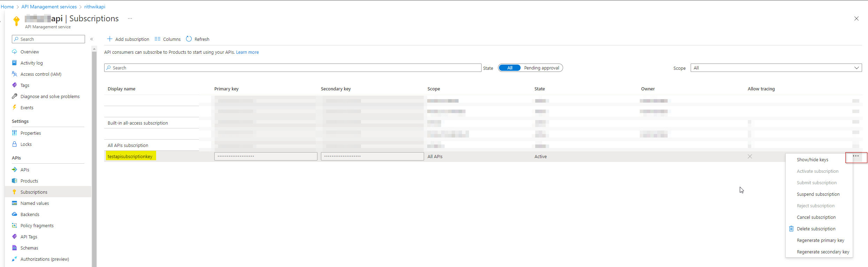Click the Overview cloud icon in sidebar
Image resolution: width=868 pixels, height=267 pixels.
pos(14,52)
